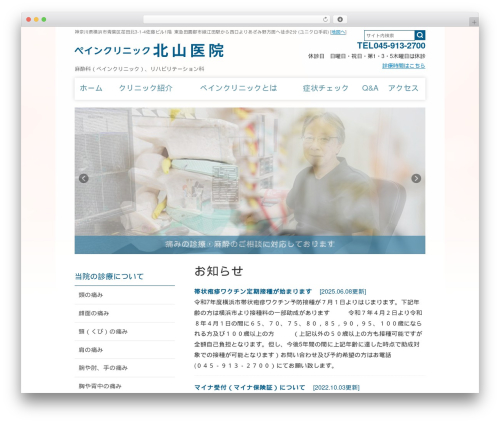The width and height of the screenshot is (500, 423).
Task: Click the departments tagline under the logo
Action: tap(139, 69)
